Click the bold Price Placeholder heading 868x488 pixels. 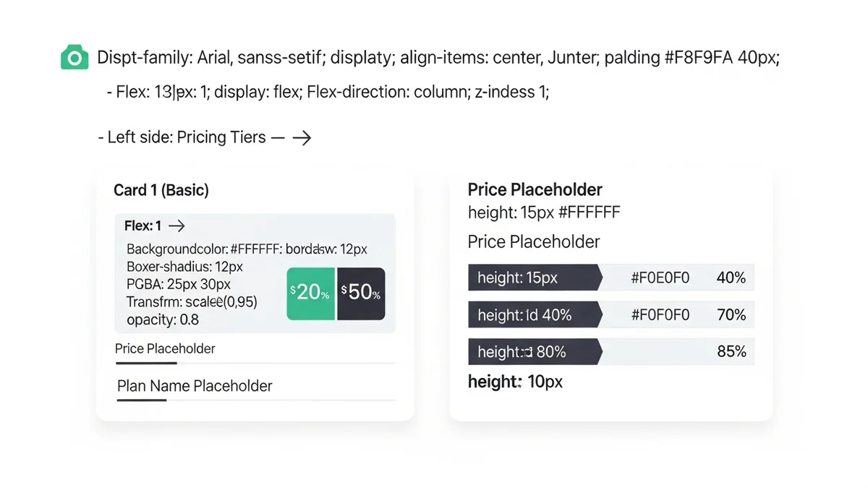535,190
